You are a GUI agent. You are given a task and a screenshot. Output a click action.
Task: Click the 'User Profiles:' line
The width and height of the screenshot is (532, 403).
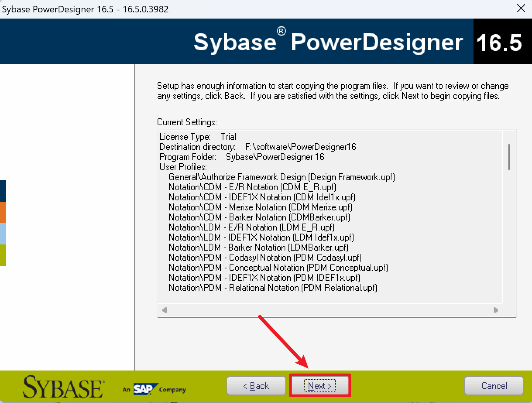[183, 167]
